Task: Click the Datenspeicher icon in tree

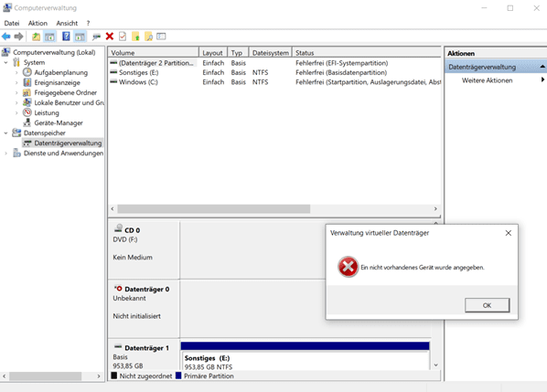Action: tap(16, 132)
